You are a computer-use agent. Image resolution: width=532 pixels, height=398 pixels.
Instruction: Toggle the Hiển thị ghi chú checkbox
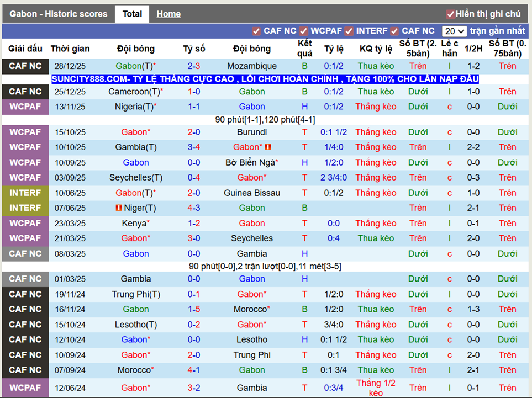pyautogui.click(x=451, y=14)
